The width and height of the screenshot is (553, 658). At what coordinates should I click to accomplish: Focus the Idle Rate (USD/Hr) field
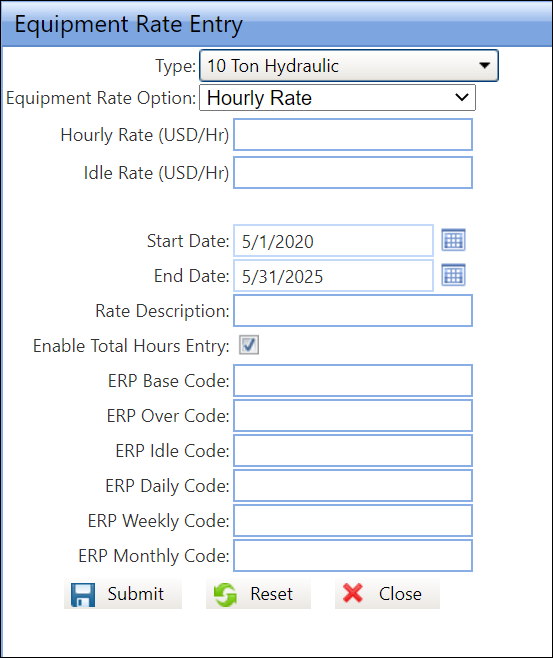tap(353, 172)
